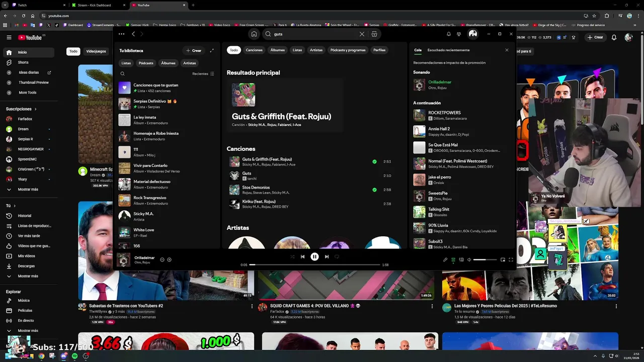Mute Spotify via the speaker icon
Image resolution: width=644 pixels, height=362 pixels.
pyautogui.click(x=469, y=260)
